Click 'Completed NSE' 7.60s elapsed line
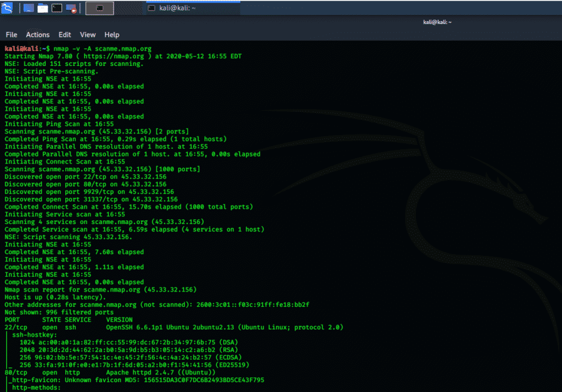The height and width of the screenshot is (392, 562). [x=74, y=252]
